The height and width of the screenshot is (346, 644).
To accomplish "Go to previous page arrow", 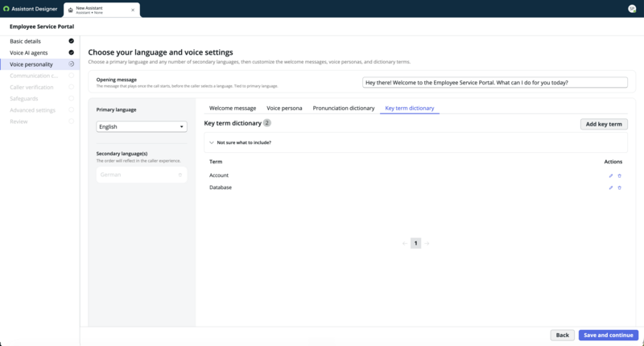I will 405,243.
